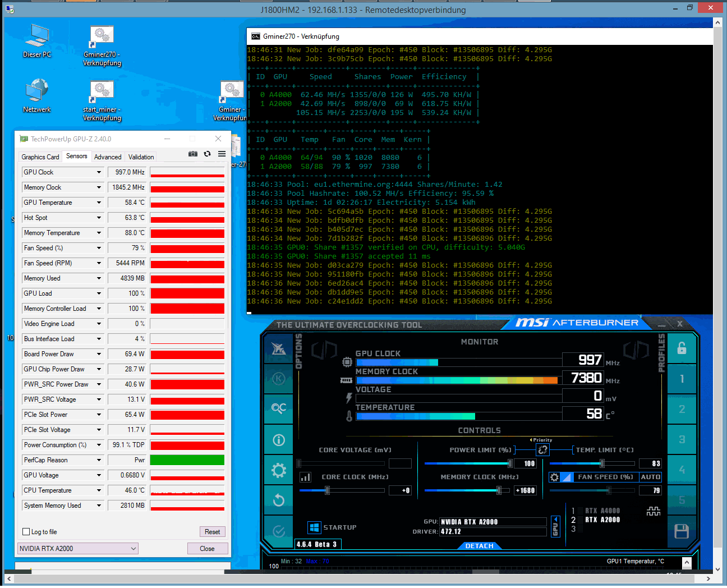Viewport: 727px width, 588px height.
Task: Click the Afterburner MSI dragon logo icon
Action: [279, 348]
